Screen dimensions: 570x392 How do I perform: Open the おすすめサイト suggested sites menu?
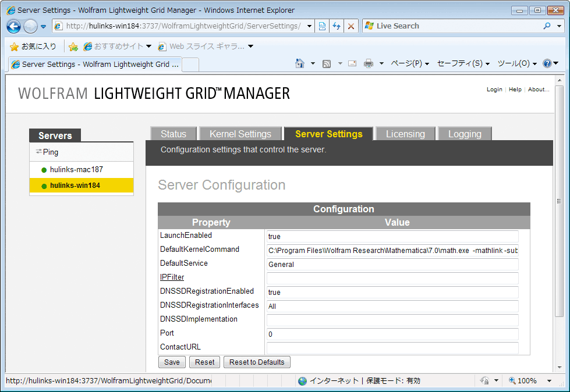[118, 47]
